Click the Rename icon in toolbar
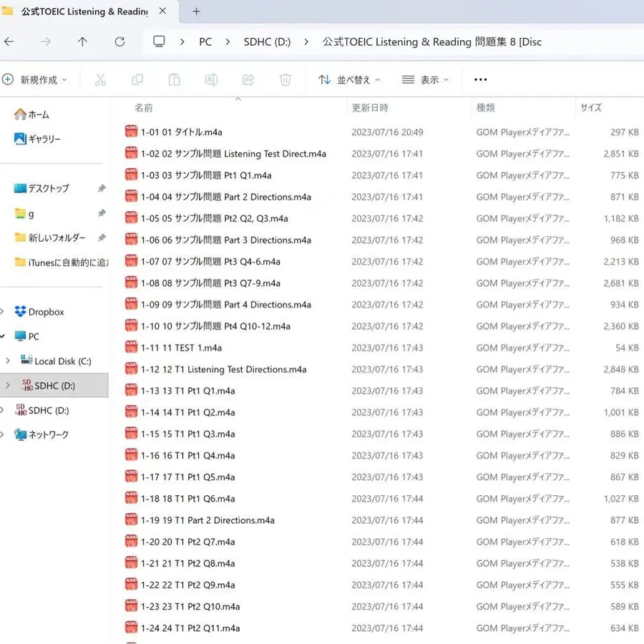This screenshot has height=644, width=644. [211, 80]
